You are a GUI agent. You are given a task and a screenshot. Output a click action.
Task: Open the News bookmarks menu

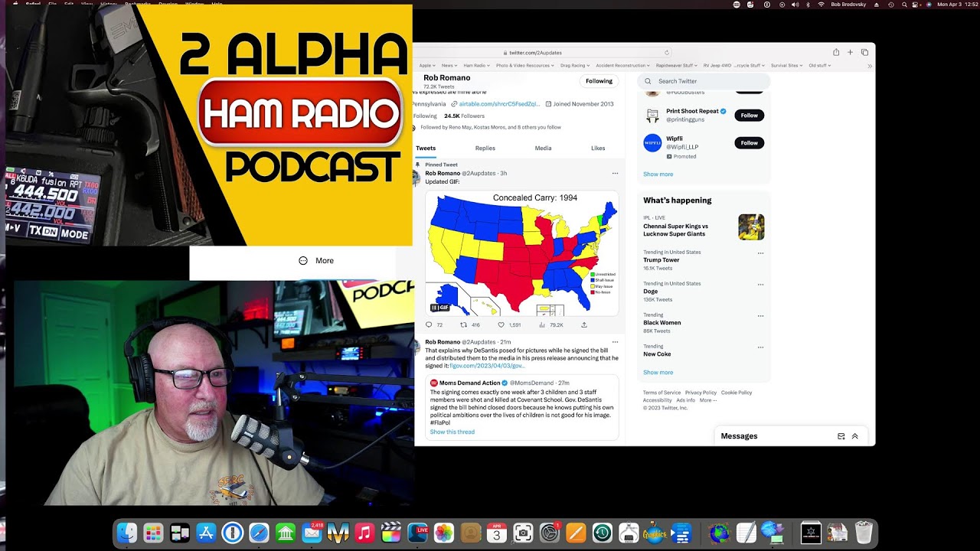(x=449, y=66)
